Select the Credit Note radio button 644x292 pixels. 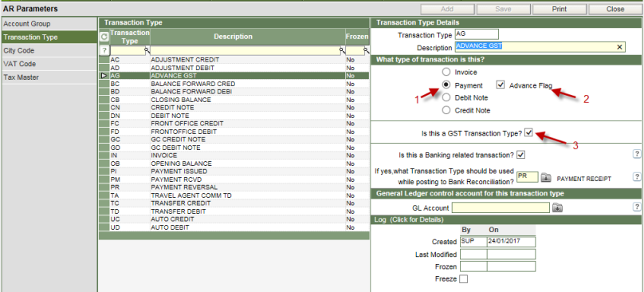click(x=446, y=110)
